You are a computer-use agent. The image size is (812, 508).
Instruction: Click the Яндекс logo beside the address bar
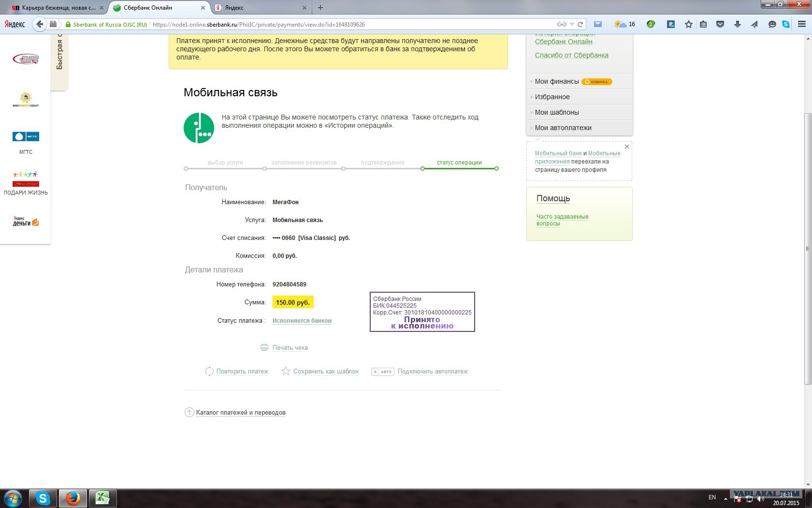tap(14, 24)
